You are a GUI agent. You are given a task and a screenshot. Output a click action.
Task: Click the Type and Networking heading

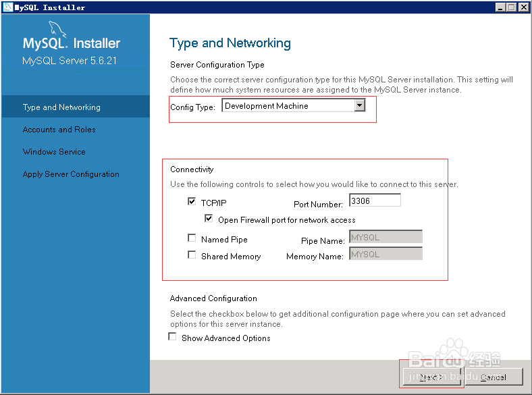coord(230,43)
